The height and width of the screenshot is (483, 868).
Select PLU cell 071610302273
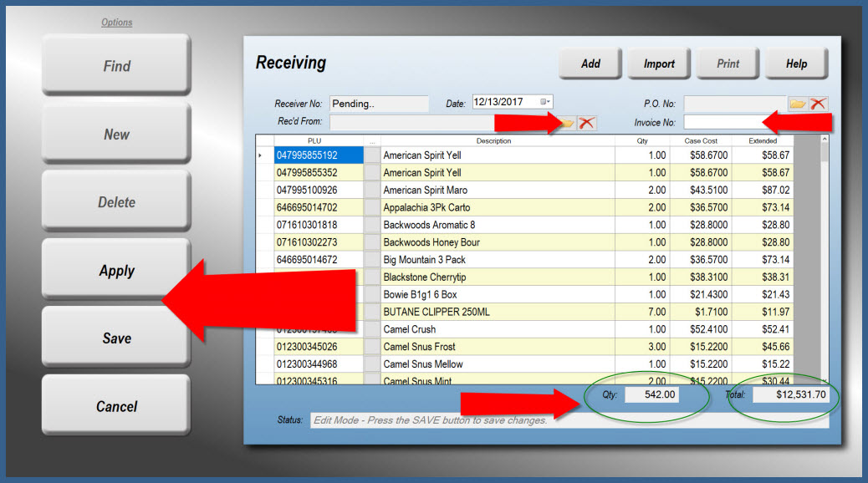319,242
